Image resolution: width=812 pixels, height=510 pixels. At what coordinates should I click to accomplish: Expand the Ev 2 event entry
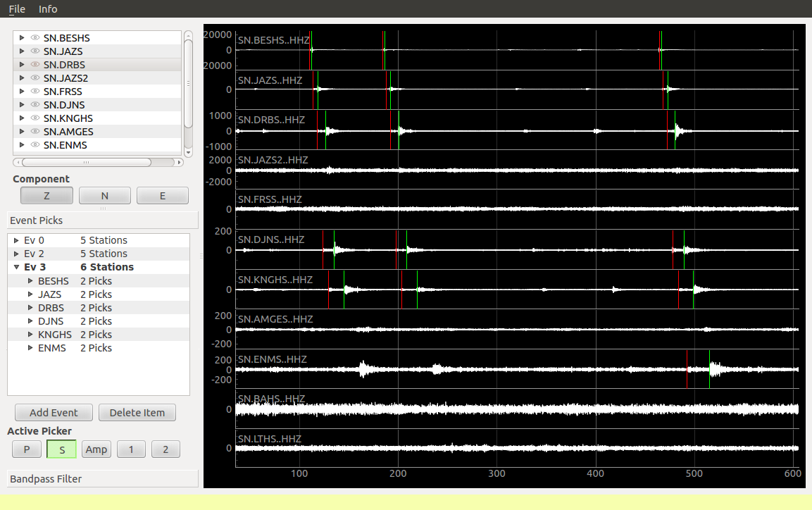[x=16, y=254]
